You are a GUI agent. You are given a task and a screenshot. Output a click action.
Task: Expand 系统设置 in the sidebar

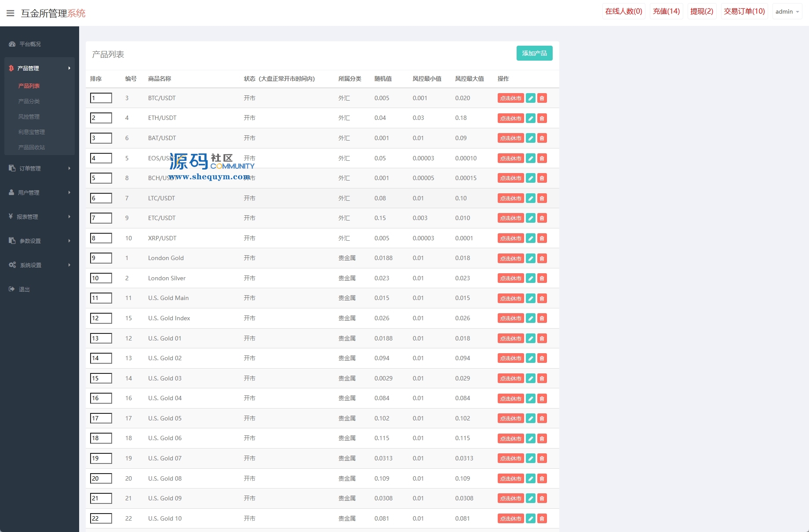pos(40,265)
